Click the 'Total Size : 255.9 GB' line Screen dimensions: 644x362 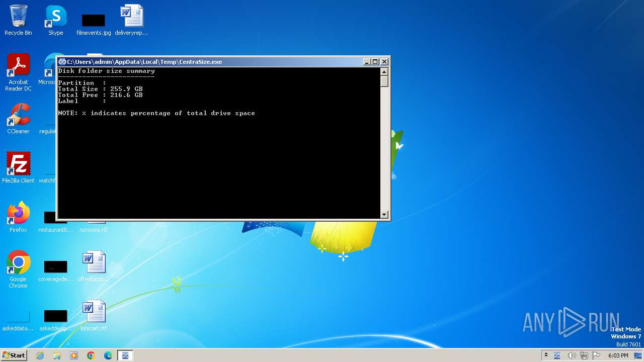100,89
